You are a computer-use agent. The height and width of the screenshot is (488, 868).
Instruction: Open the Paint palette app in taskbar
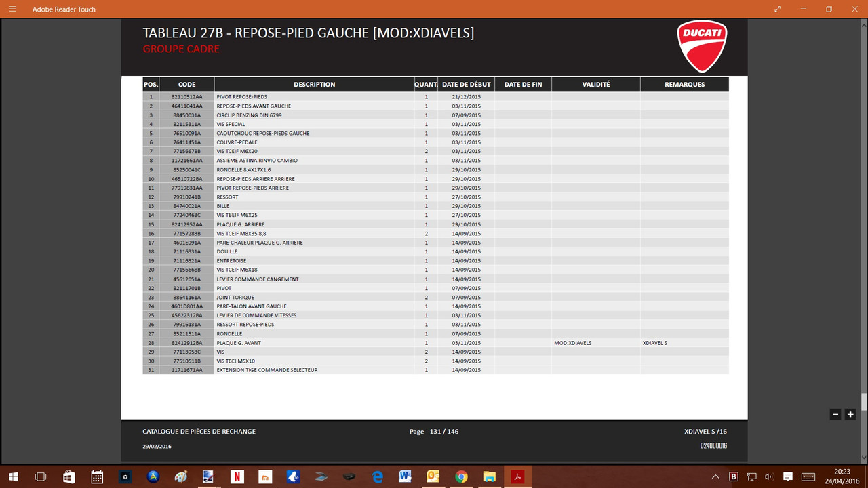pos(181,476)
